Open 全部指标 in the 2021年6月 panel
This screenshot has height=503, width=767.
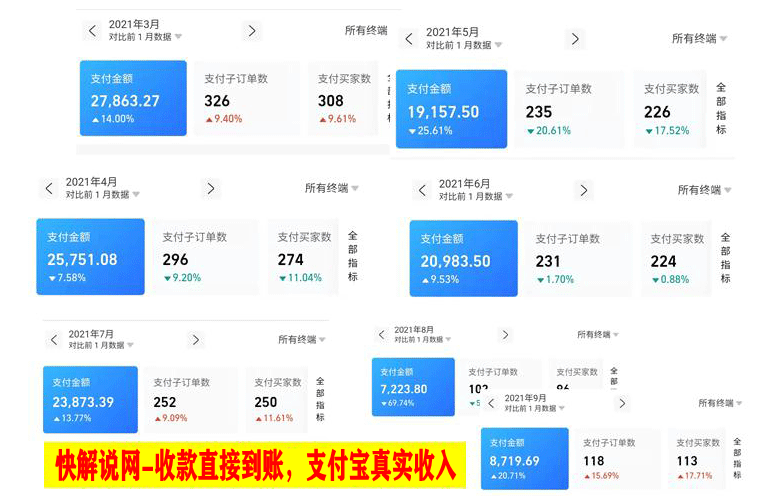click(725, 258)
